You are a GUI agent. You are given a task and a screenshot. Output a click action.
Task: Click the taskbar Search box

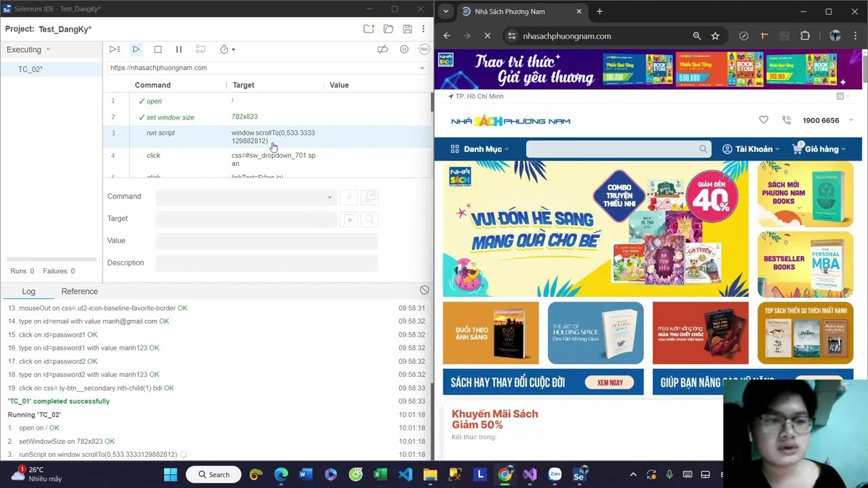coord(214,474)
